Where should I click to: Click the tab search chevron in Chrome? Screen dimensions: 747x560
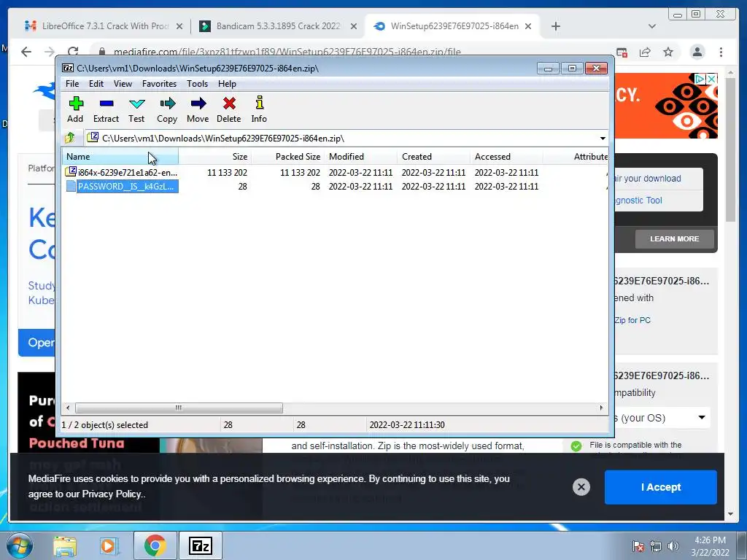pyautogui.click(x=652, y=26)
